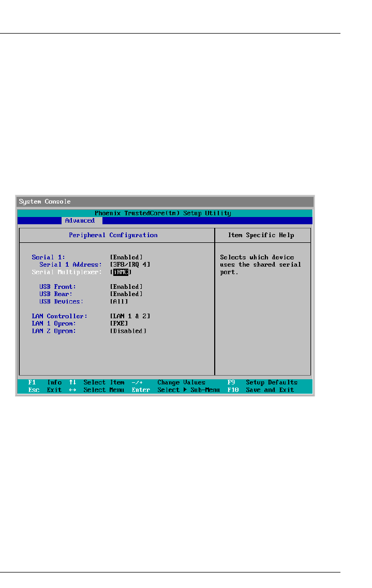
Task: Open the Serial 1 Address value [3F8/IRQ 4]
Action: click(130, 265)
